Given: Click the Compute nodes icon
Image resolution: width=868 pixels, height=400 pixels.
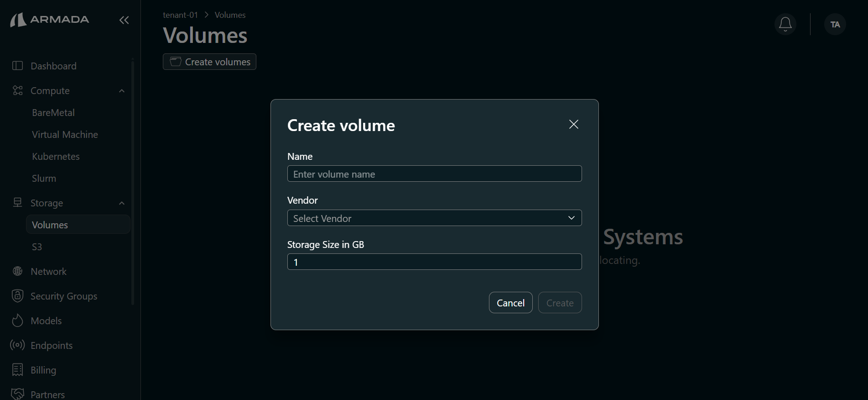Looking at the screenshot, I should pos(17,90).
